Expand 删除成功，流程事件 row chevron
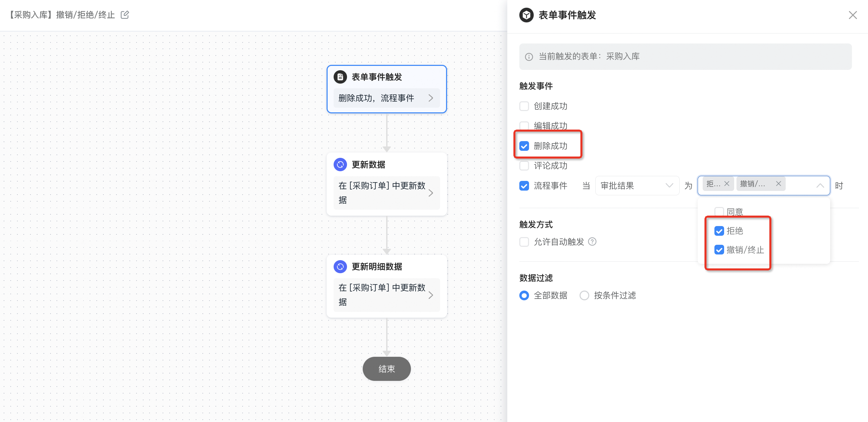 [430, 98]
